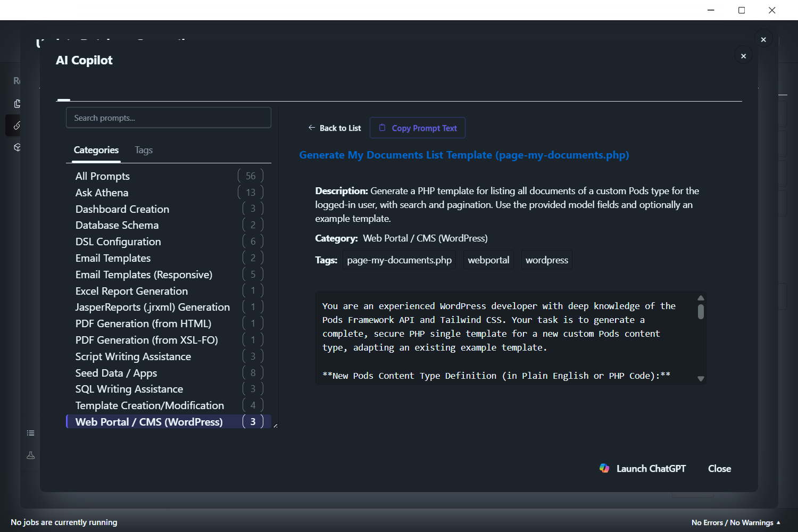The image size is (798, 532).
Task: Select the Database Schema category
Action: 169,225
